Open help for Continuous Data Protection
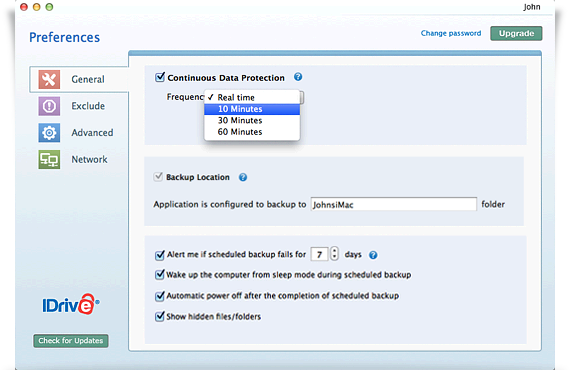 (298, 77)
